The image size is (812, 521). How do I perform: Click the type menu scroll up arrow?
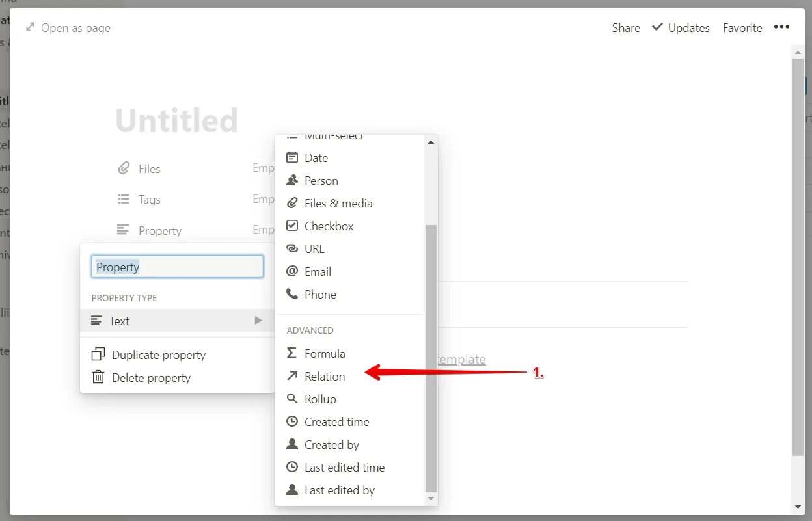pos(430,142)
